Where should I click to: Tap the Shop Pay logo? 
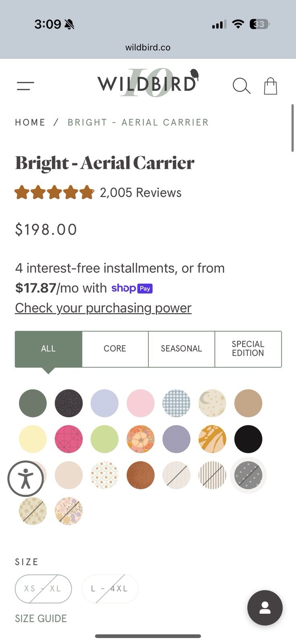(132, 288)
